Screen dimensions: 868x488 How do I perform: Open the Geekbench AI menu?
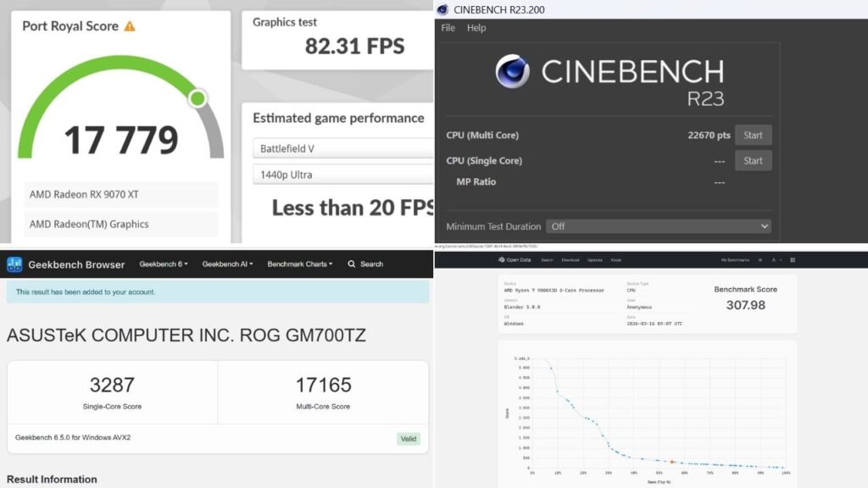[x=227, y=264]
